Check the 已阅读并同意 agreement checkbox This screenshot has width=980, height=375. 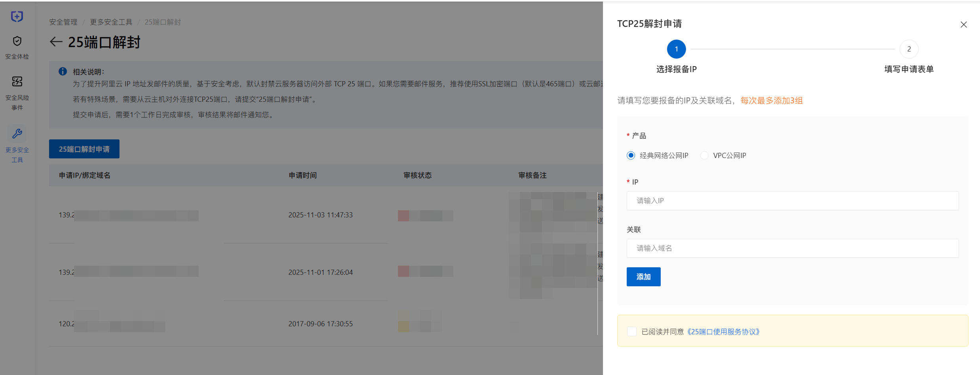point(632,331)
